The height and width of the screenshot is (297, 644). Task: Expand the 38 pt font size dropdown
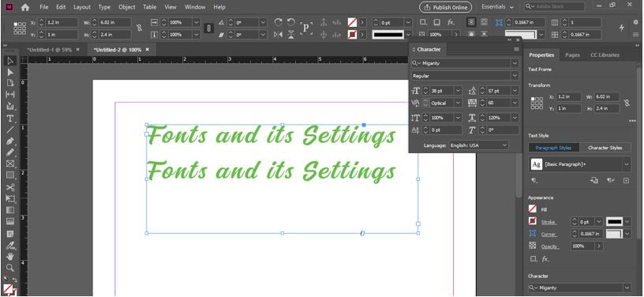(458, 91)
